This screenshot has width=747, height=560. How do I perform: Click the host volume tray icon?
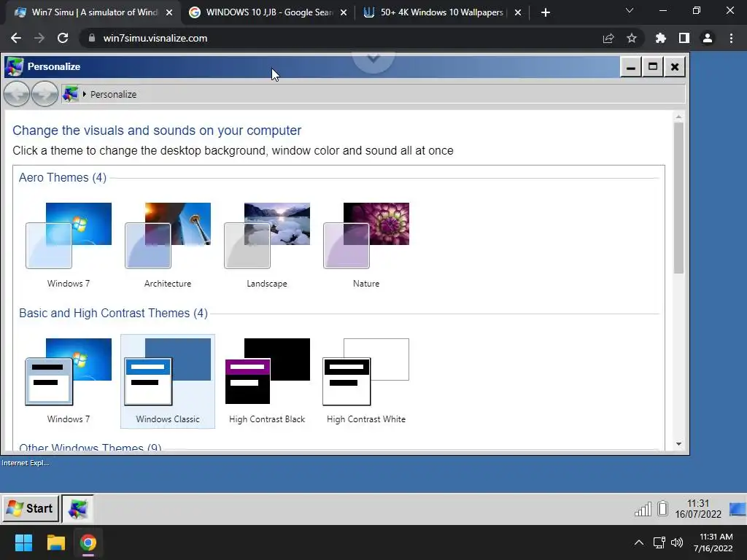676,542
